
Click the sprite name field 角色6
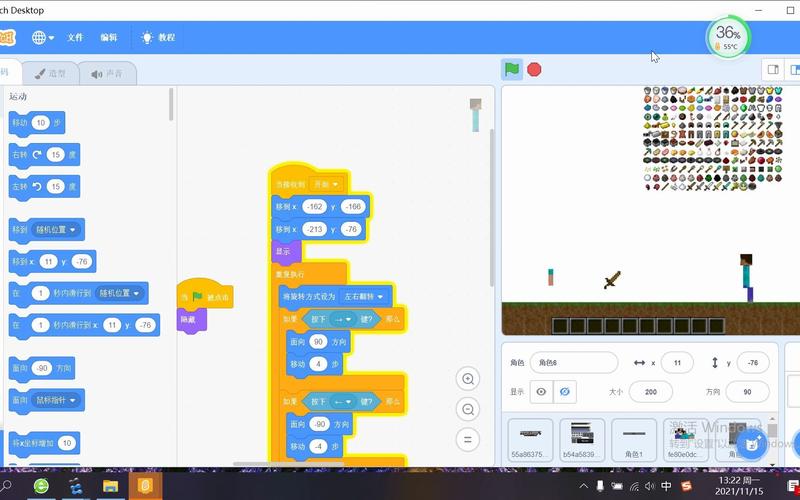(x=574, y=363)
